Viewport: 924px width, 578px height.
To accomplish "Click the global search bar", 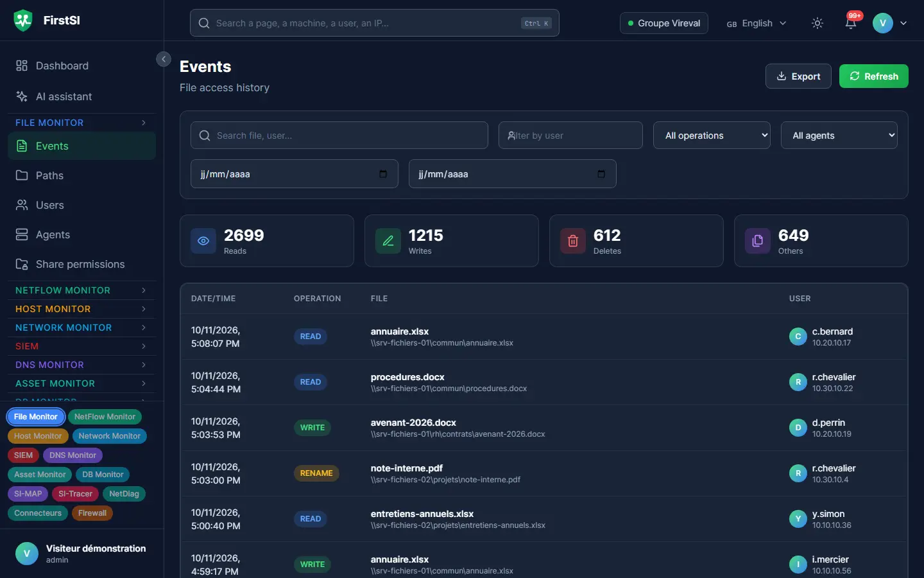I will 375,23.
